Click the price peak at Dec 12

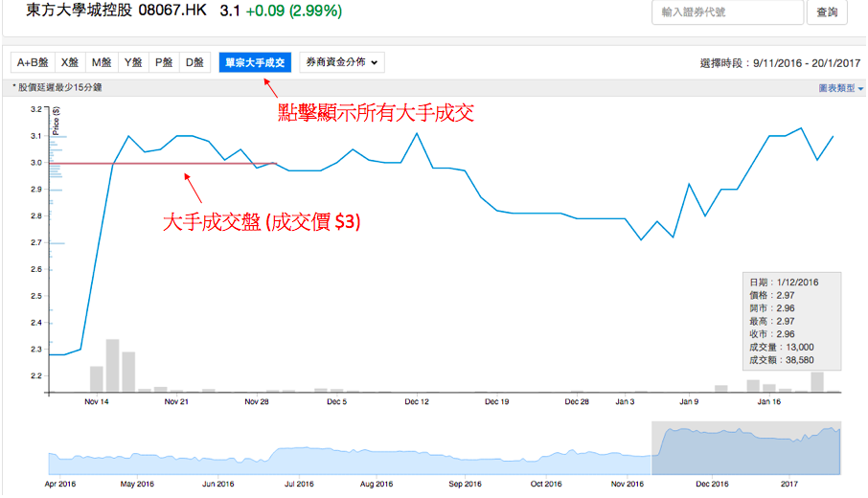coord(417,133)
